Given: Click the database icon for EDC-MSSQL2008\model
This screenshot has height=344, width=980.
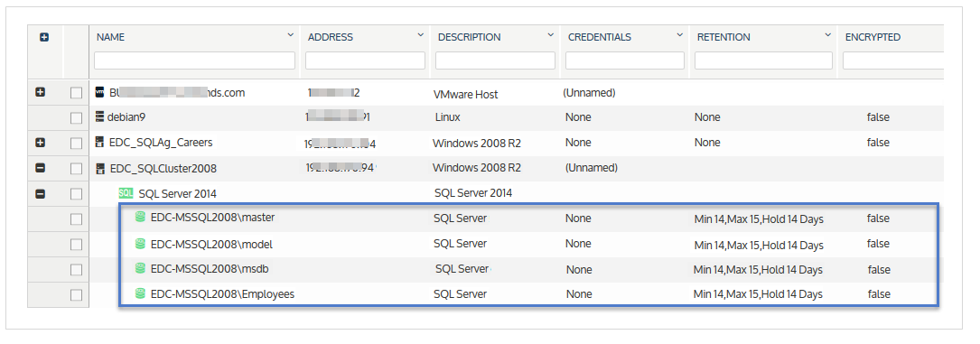Looking at the screenshot, I should click(x=141, y=243).
